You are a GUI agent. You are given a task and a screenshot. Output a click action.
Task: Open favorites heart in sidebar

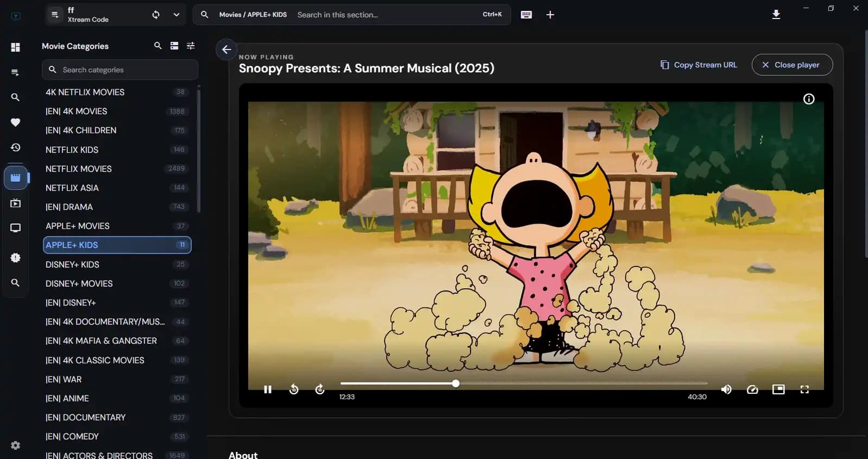point(15,122)
